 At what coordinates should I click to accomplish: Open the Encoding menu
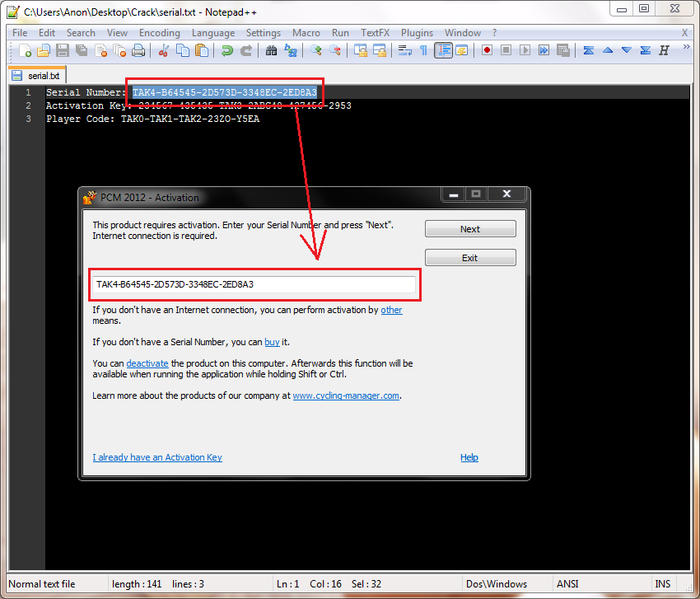coord(160,33)
